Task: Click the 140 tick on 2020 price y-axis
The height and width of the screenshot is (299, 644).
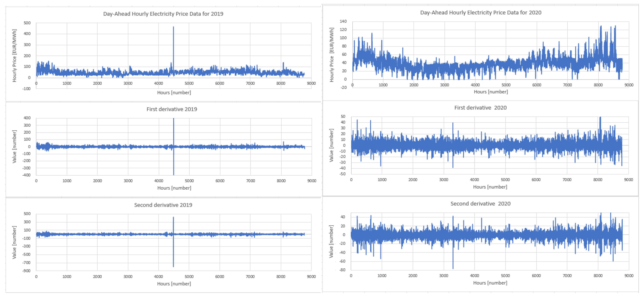Action: pyautogui.click(x=343, y=21)
